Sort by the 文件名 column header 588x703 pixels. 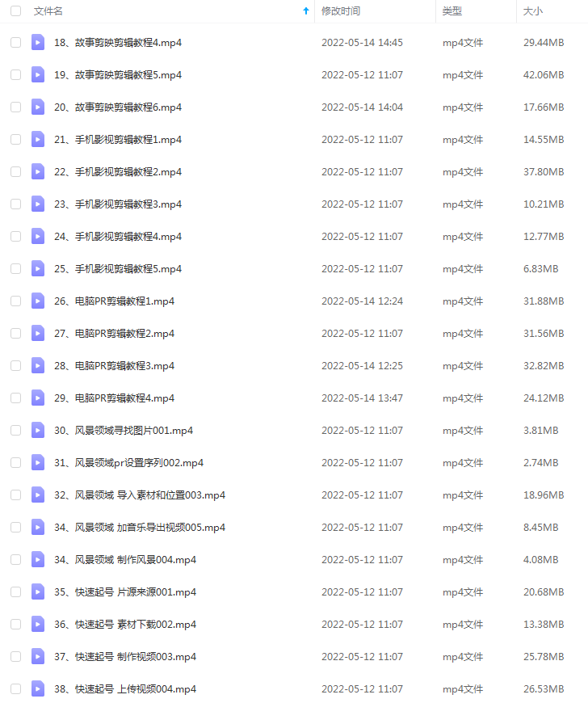point(48,11)
